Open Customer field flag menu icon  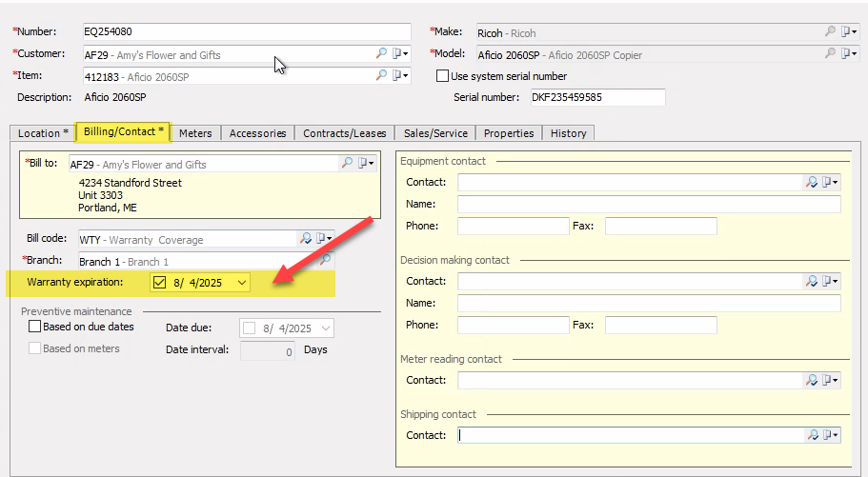(400, 53)
